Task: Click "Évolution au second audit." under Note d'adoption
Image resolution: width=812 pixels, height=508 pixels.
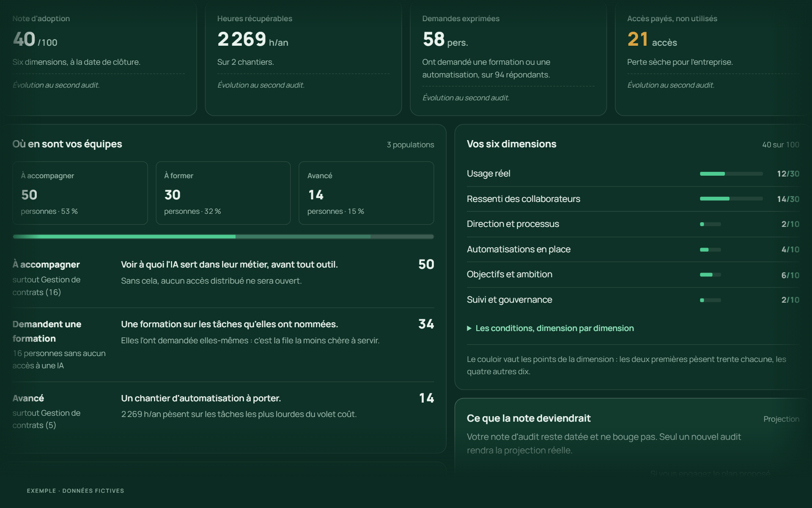Action: click(x=56, y=85)
